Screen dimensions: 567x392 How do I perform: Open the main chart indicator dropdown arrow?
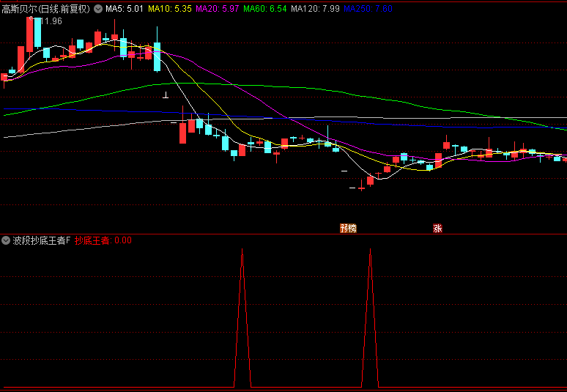(x=98, y=9)
